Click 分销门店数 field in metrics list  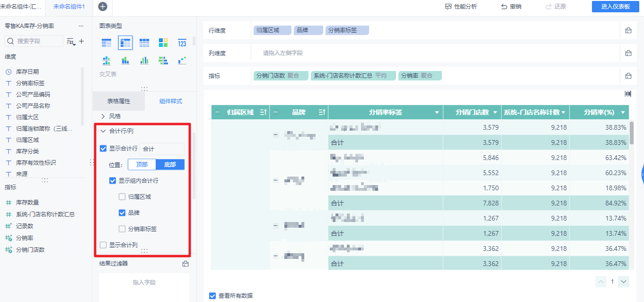tap(30, 250)
